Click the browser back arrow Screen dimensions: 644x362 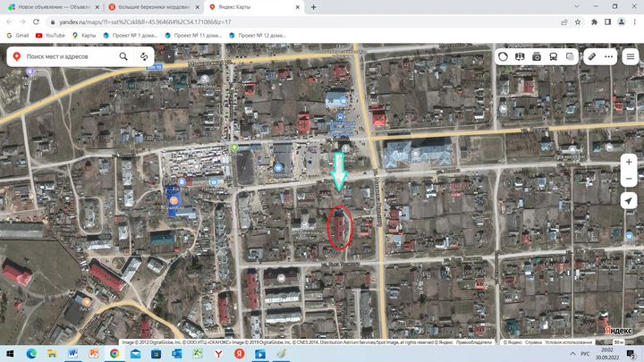pos(10,21)
